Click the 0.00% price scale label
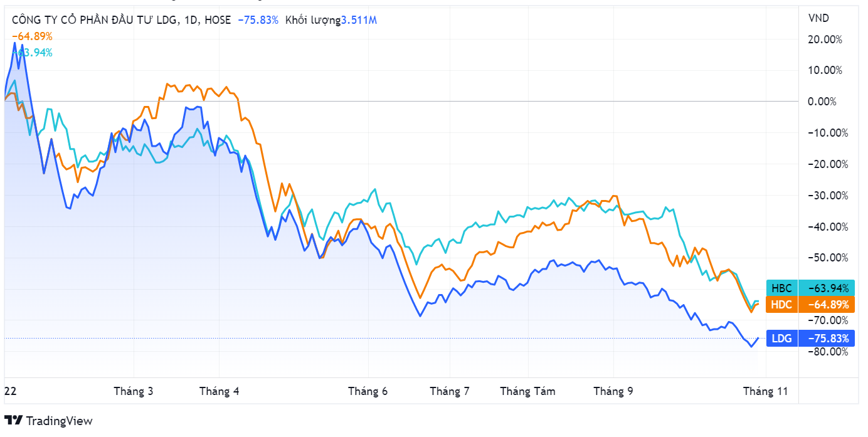 click(x=828, y=102)
